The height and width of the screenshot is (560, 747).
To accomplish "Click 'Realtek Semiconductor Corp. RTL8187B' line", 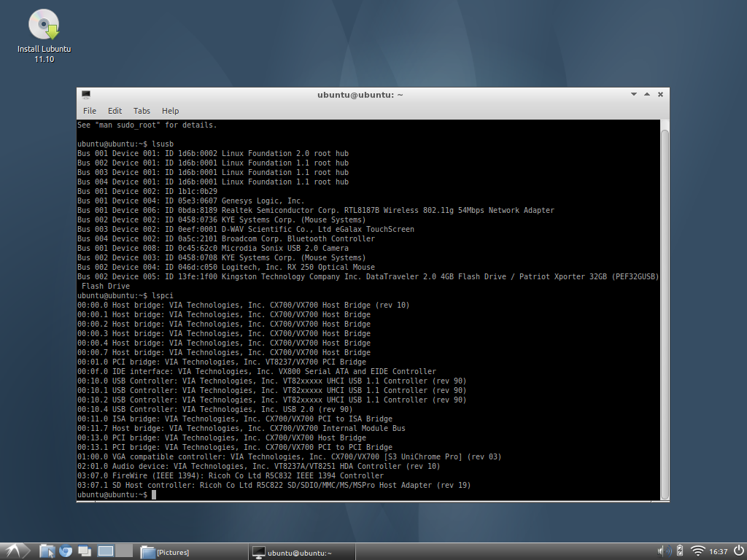I will point(316,210).
